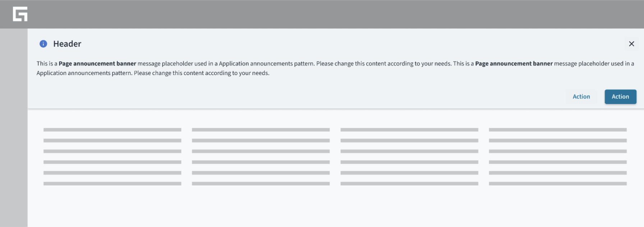Click the banner's second line starting Application announcements
This screenshot has height=227, width=644.
coord(153,73)
